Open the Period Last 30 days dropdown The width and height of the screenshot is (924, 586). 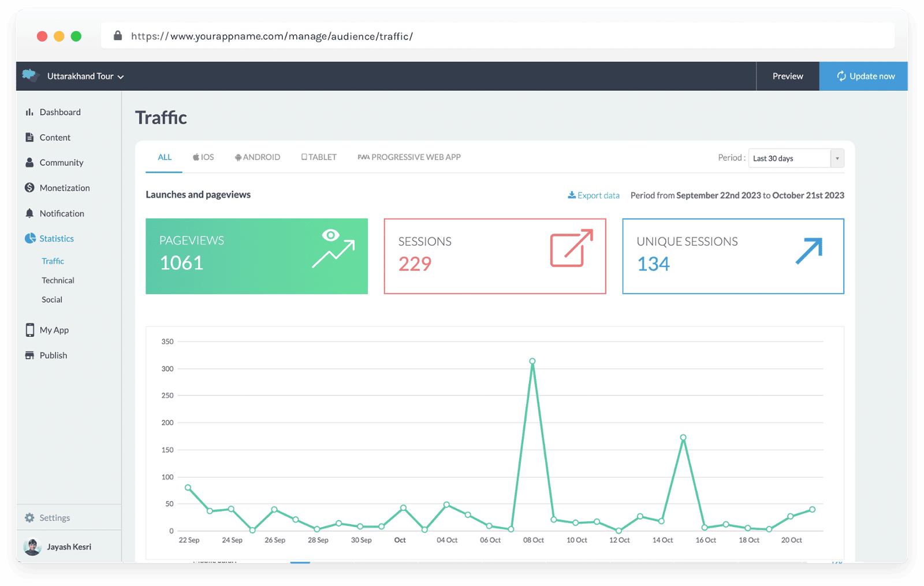click(x=795, y=158)
